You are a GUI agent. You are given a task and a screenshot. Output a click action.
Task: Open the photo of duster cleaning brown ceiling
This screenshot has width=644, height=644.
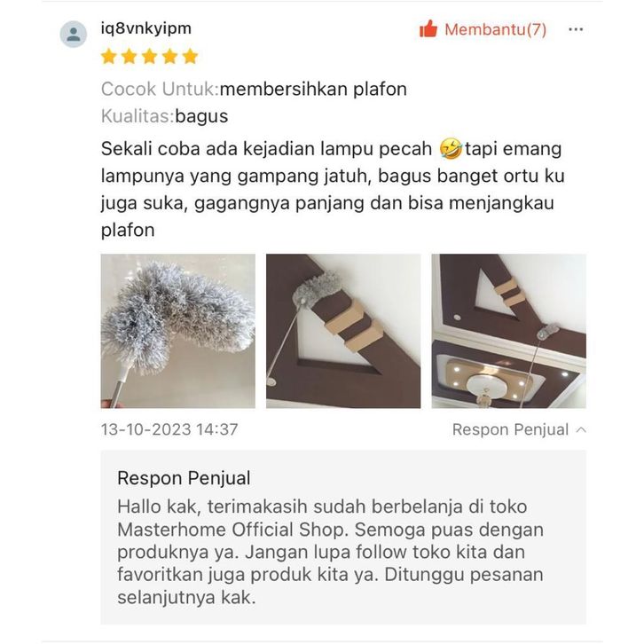pos(343,331)
